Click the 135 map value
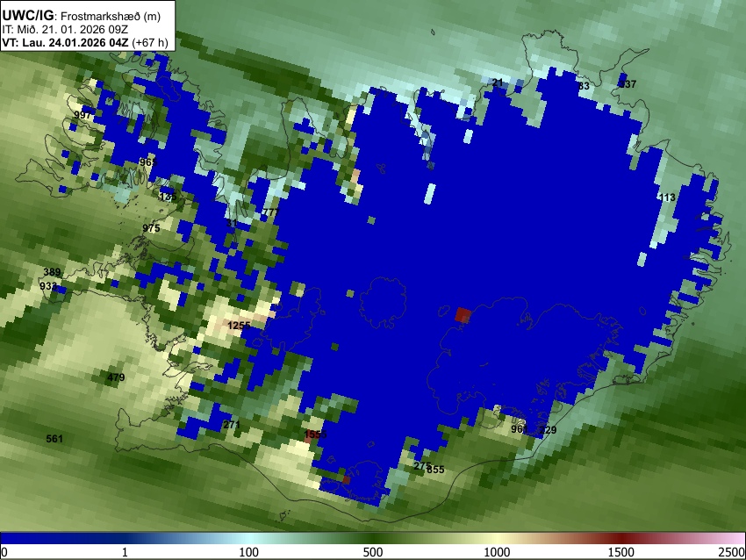The image size is (746, 560). 169,197
